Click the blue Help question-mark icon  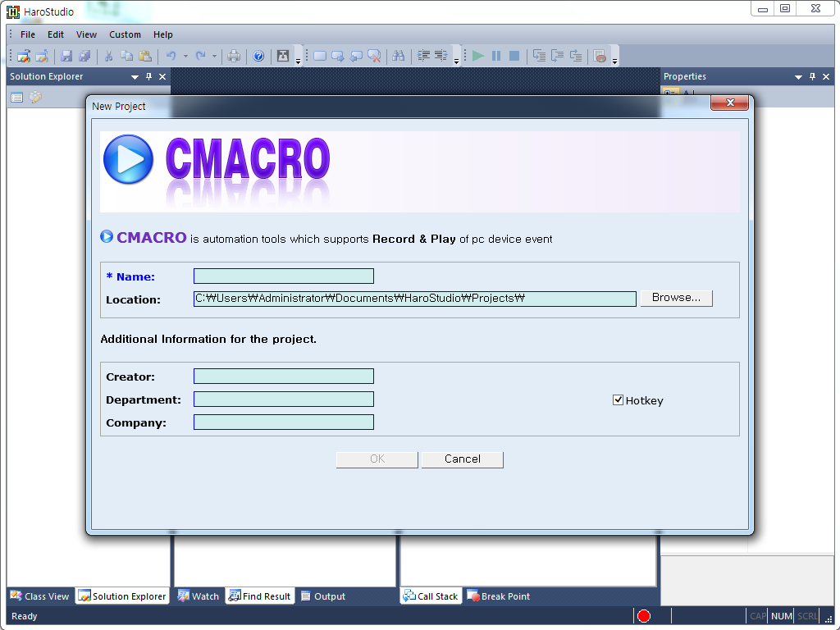258,56
